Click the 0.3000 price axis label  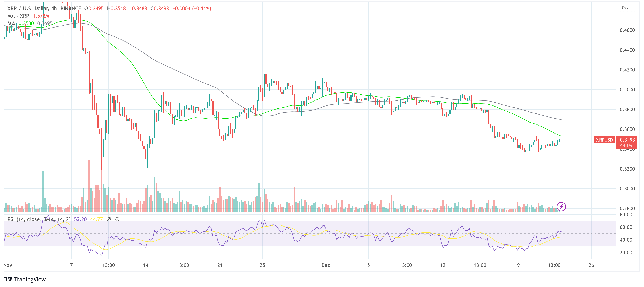[x=627, y=188]
